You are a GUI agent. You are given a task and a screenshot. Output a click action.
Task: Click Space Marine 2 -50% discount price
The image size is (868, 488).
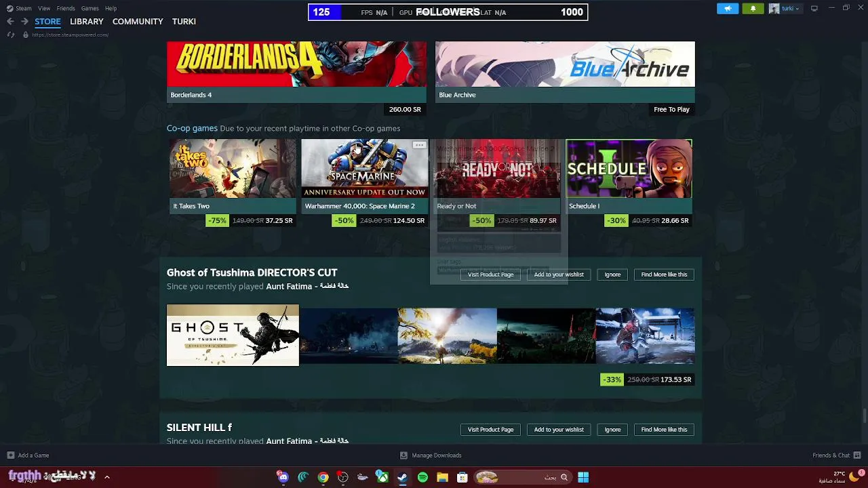click(x=380, y=220)
